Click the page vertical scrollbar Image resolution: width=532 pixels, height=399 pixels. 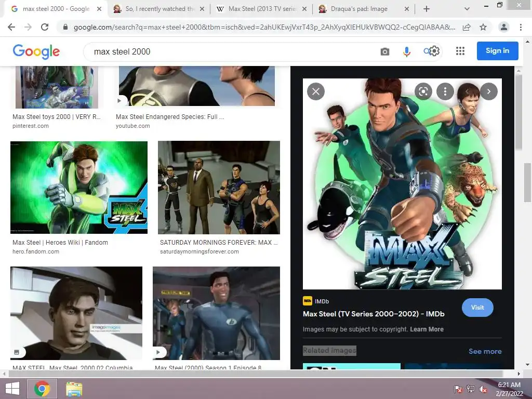528,183
